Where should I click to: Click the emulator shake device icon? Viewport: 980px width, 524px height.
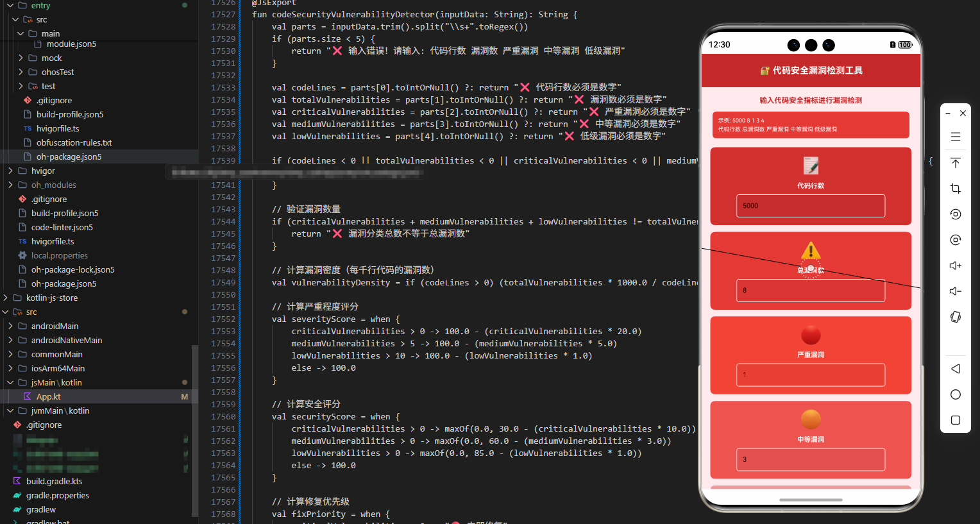coord(955,317)
